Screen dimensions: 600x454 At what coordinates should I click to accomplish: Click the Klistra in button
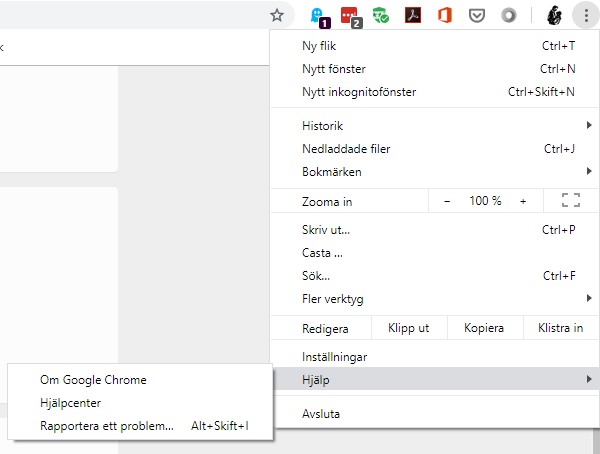(x=561, y=328)
